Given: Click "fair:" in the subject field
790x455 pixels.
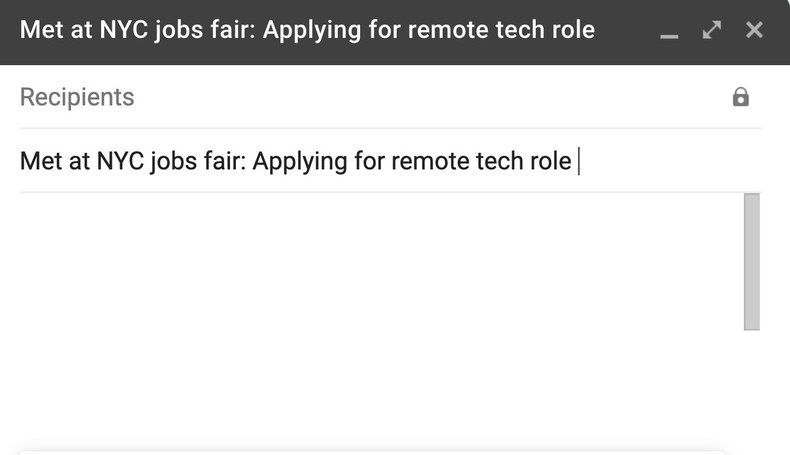Looking at the screenshot, I should pyautogui.click(x=223, y=161).
